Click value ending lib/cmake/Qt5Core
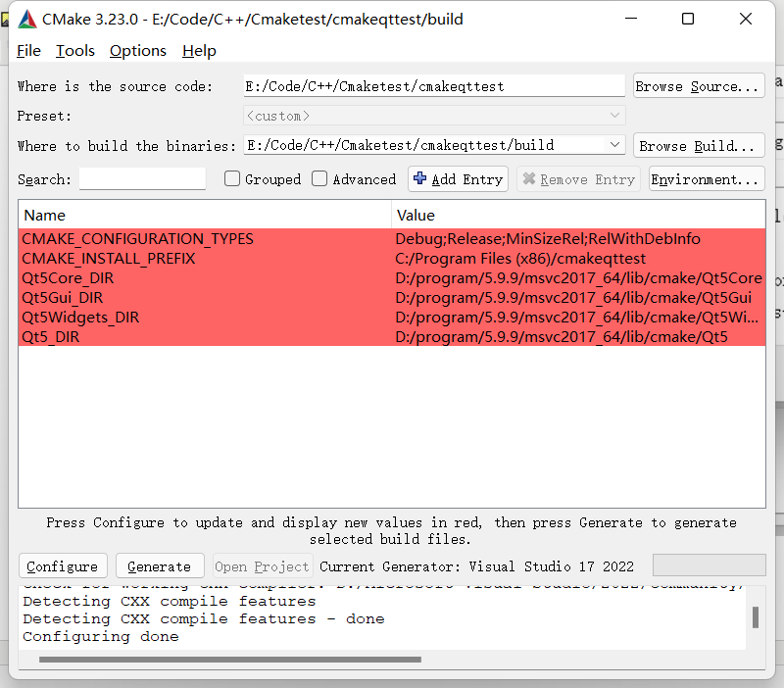This screenshot has height=688, width=784. pyautogui.click(x=578, y=277)
